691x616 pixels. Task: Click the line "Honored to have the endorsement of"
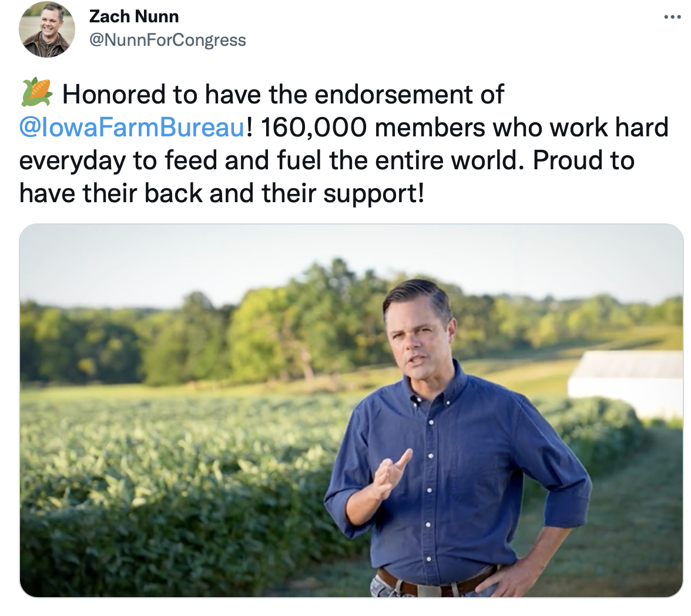click(283, 95)
